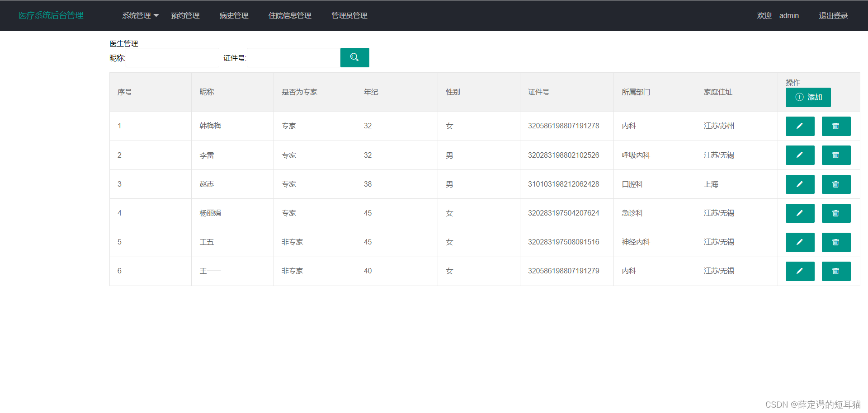Edit the row for 王五
Image resolution: width=868 pixels, height=413 pixels.
[x=800, y=242]
